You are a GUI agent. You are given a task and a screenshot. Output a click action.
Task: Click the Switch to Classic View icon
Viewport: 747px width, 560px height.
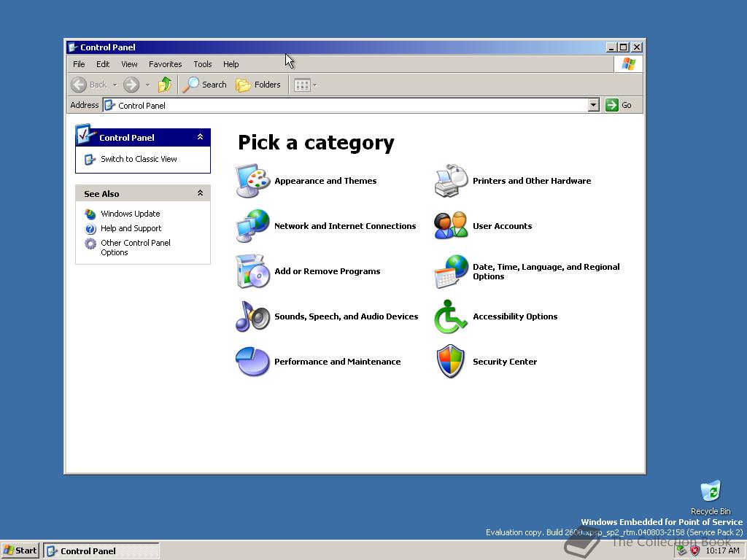click(x=90, y=160)
